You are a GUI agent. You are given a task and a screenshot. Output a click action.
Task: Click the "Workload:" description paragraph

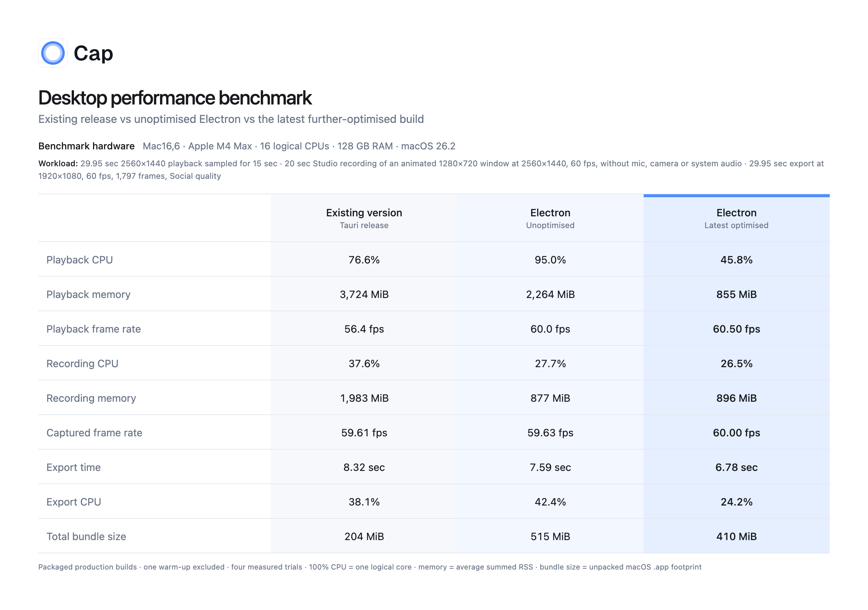pos(431,170)
